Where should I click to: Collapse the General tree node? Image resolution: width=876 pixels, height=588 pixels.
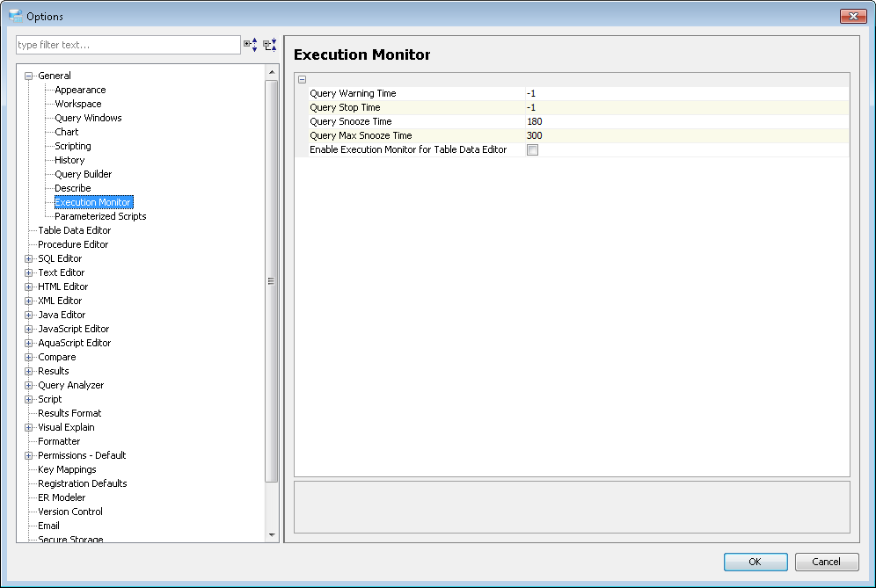point(28,76)
